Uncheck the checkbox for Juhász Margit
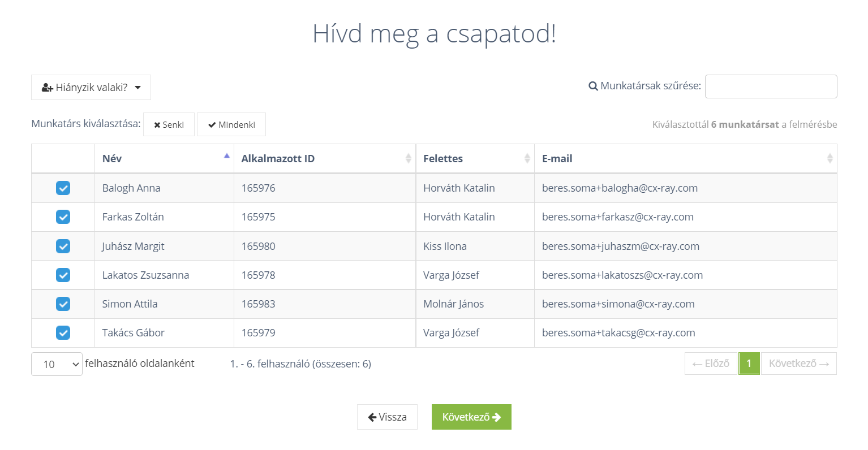Screen dimensions: 868x450 (x=63, y=246)
